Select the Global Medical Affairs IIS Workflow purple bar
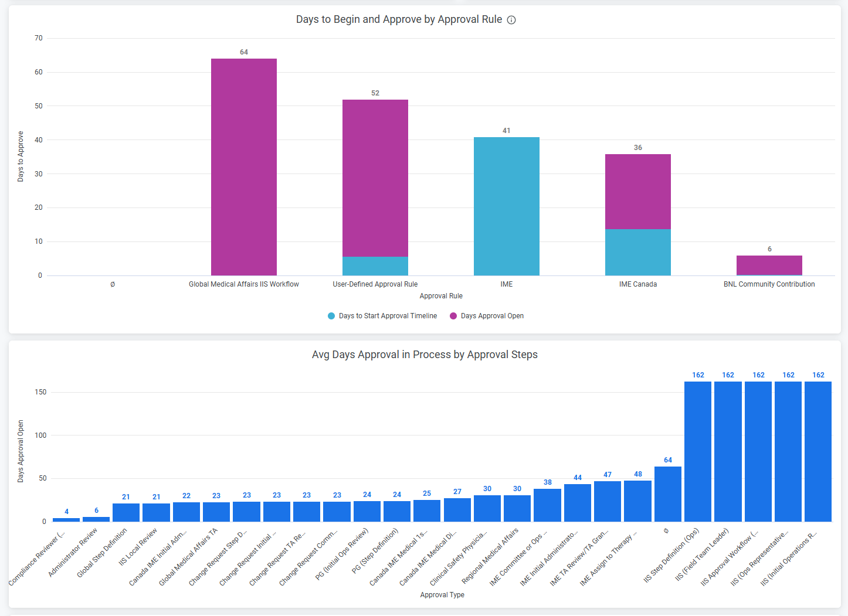Image resolution: width=848 pixels, height=616 pixels. (244, 167)
